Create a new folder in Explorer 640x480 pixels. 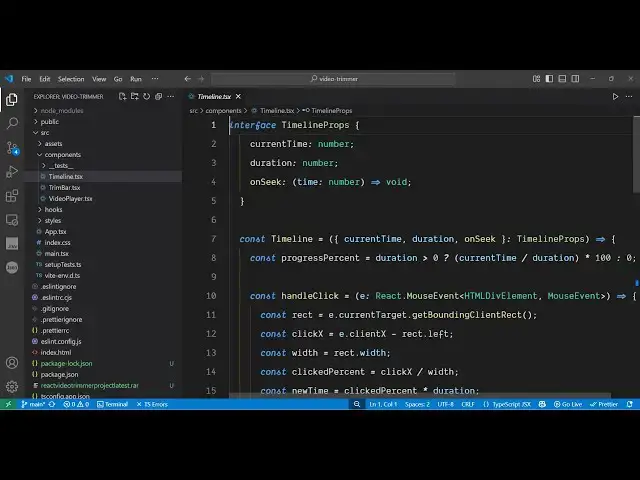(x=134, y=96)
